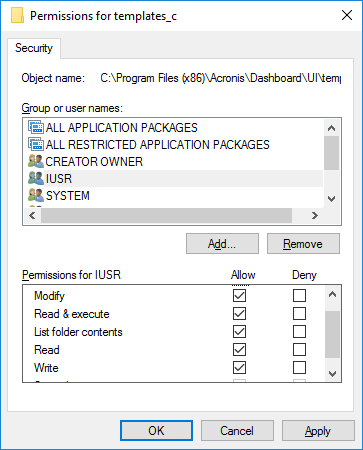Click the folder icon in title bar
This screenshot has width=363, height=450.
coord(17,16)
